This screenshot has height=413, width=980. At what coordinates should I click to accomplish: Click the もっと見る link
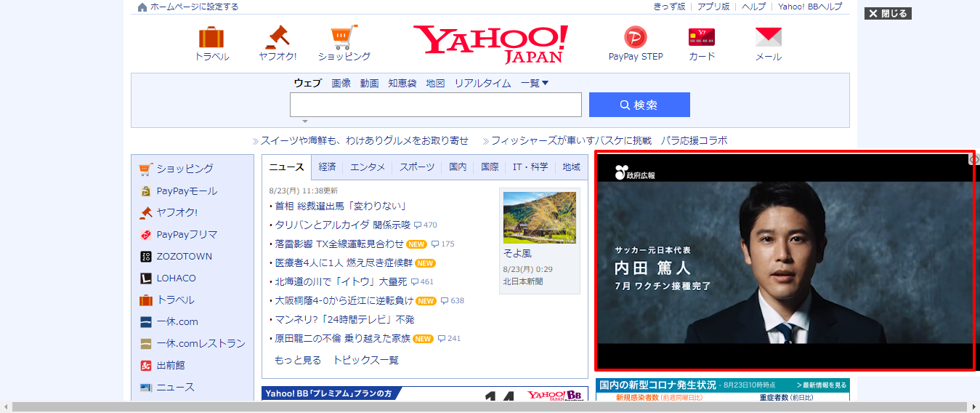tap(298, 361)
